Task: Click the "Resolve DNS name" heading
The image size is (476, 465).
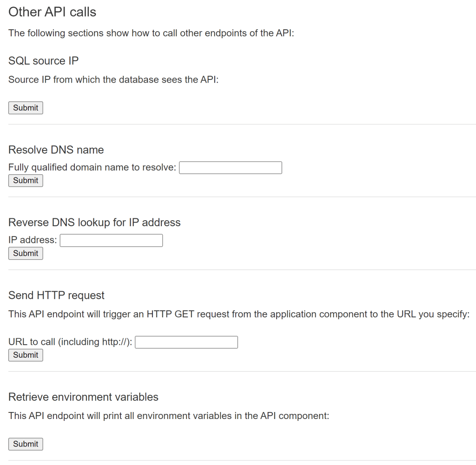Action: click(x=56, y=150)
